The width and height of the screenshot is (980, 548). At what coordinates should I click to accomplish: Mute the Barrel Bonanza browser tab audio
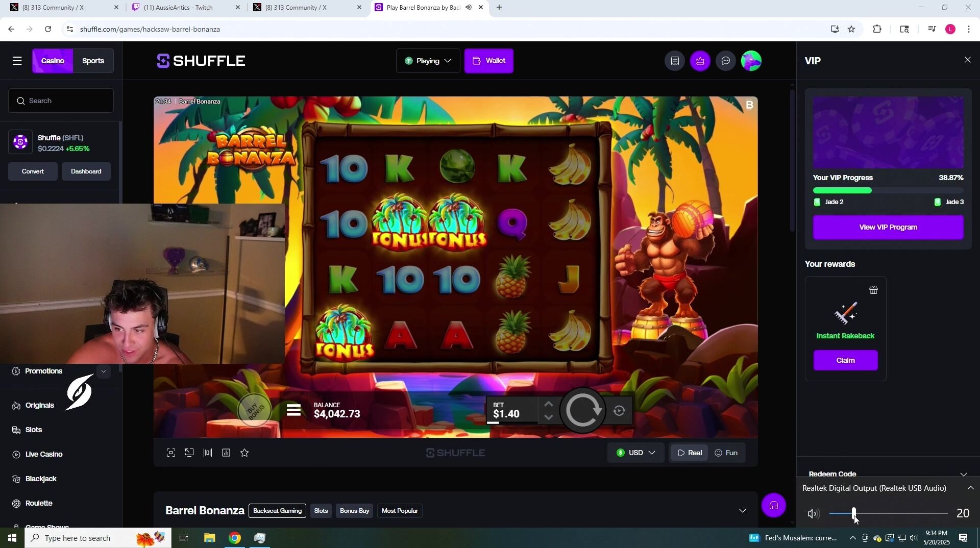pos(468,8)
